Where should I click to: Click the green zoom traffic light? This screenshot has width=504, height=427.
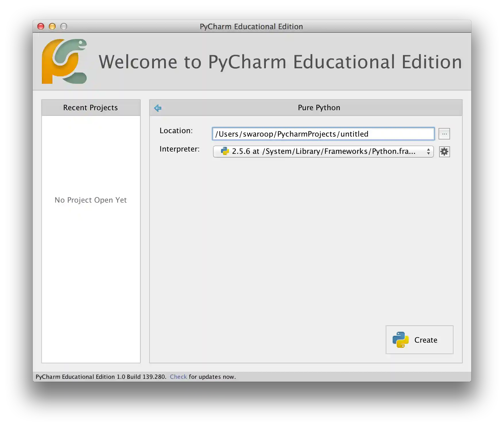pos(63,26)
